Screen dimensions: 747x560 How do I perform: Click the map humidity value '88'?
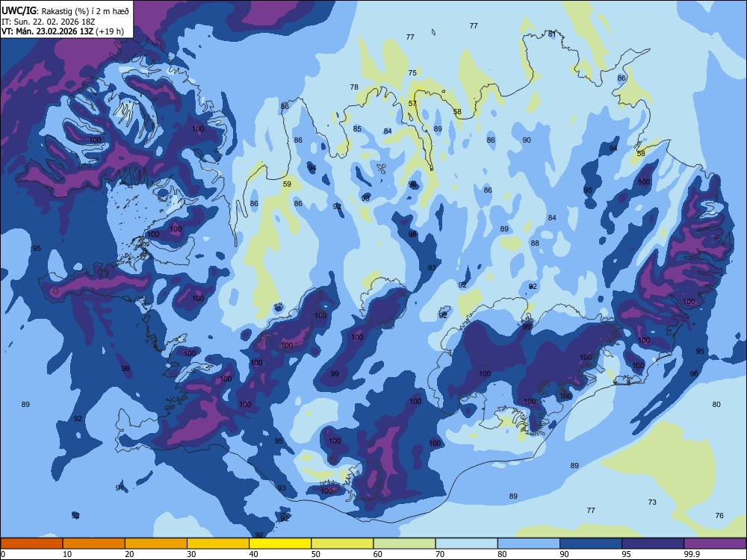pos(535,243)
